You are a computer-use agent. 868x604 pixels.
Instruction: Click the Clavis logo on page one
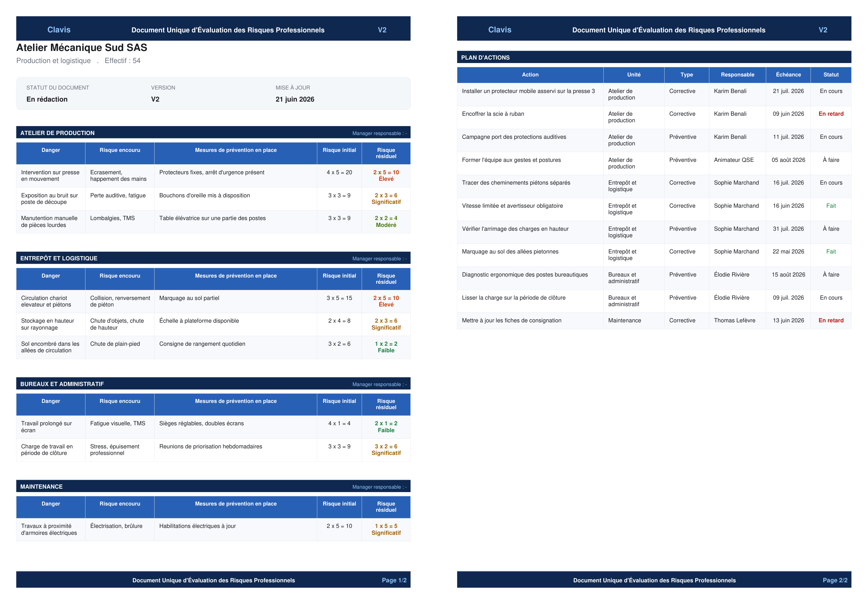59,30
